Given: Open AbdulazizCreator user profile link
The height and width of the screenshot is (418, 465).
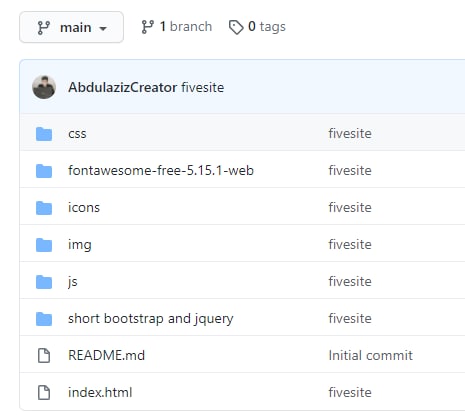Looking at the screenshot, I should (123, 87).
